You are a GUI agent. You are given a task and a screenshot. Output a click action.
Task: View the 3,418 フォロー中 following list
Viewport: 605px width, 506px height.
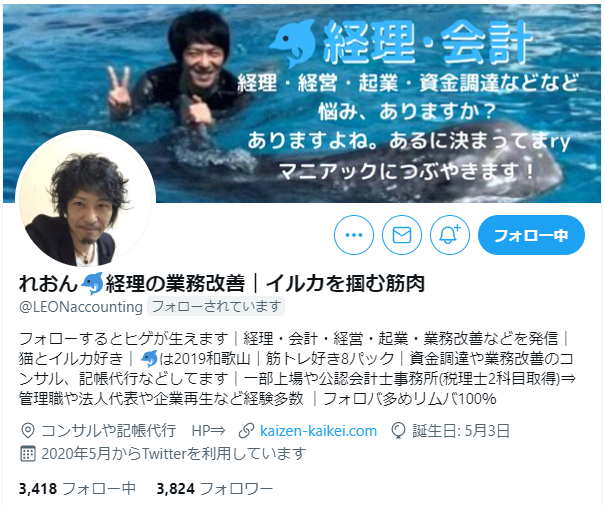coord(77,489)
